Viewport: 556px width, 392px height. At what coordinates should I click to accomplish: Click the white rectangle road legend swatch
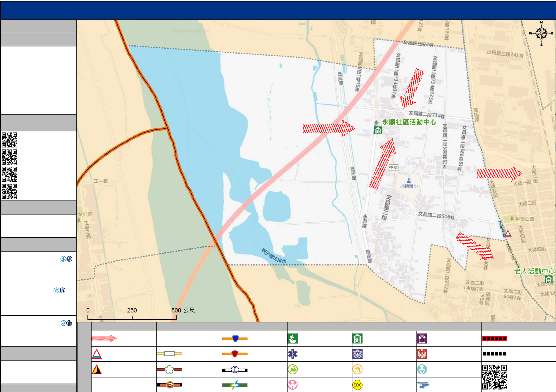(169, 338)
